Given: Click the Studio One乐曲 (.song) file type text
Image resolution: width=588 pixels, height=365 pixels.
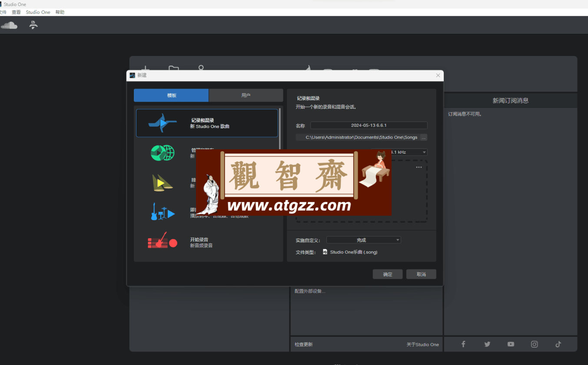Looking at the screenshot, I should pos(354,252).
